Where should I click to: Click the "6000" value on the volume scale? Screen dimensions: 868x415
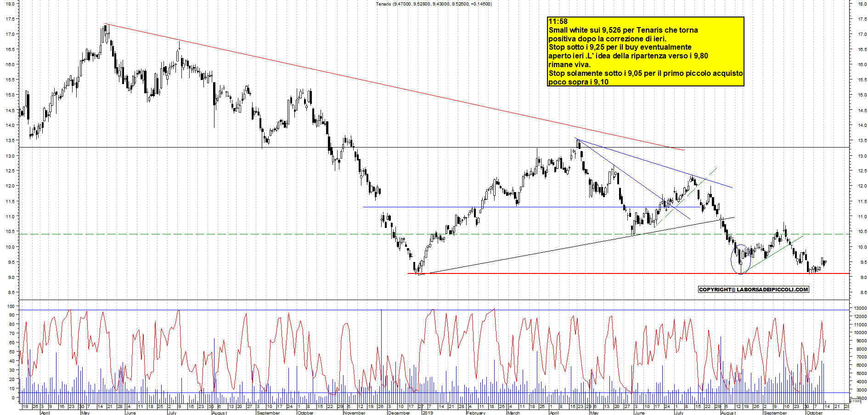(862, 365)
